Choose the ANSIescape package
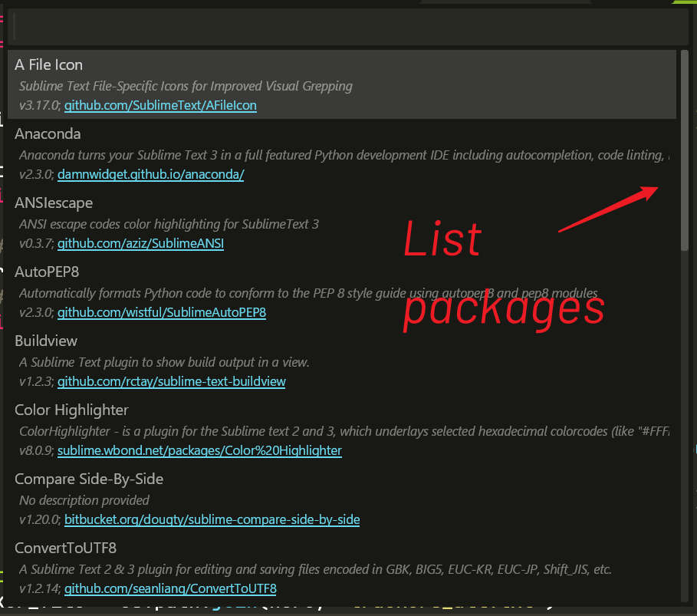The image size is (697, 616). [54, 203]
